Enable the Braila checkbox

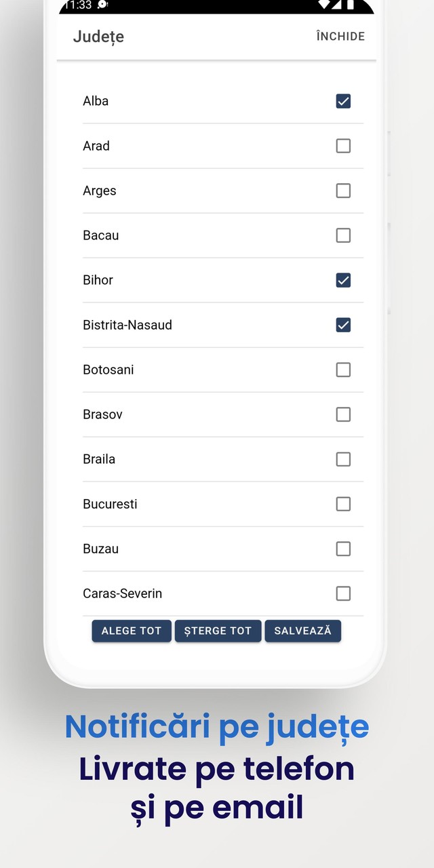(x=343, y=459)
